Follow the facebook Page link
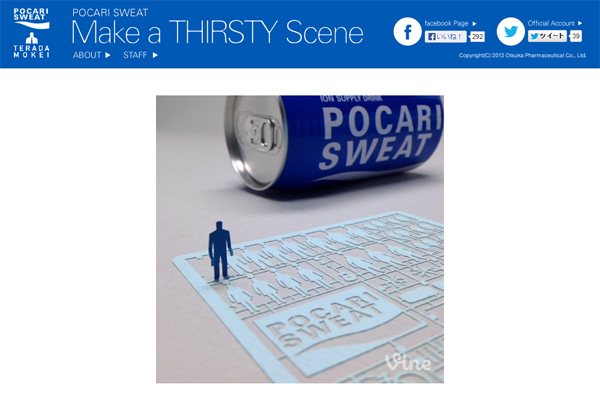This screenshot has height=406, width=600. click(446, 23)
